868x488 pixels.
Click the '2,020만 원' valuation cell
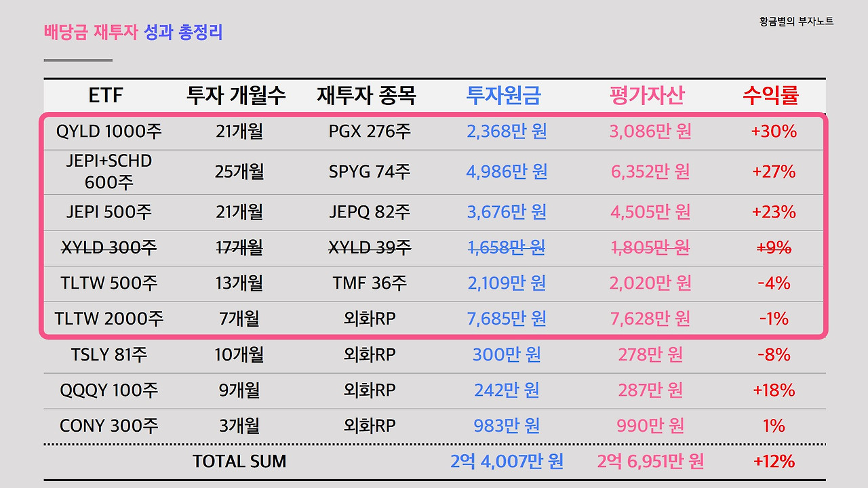pyautogui.click(x=650, y=283)
